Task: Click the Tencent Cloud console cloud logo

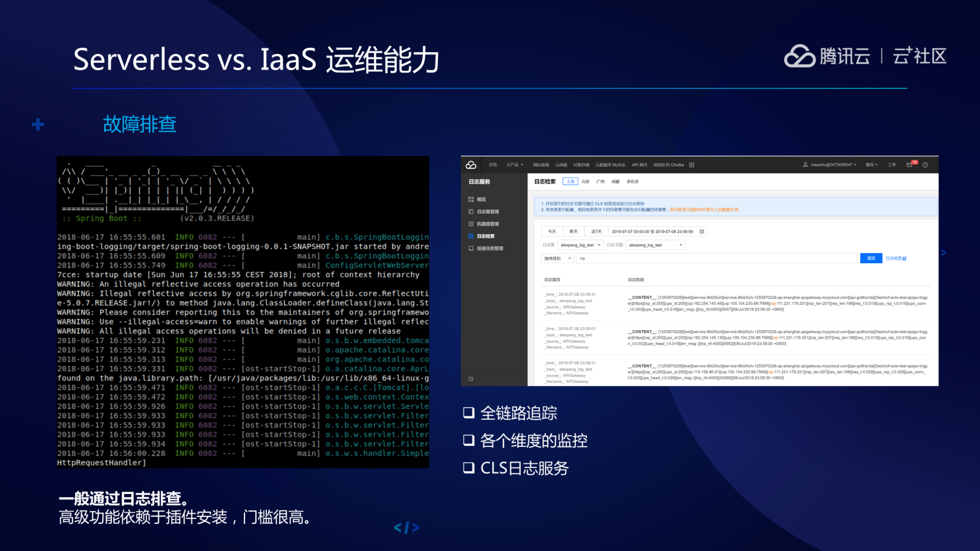Action: pos(471,165)
